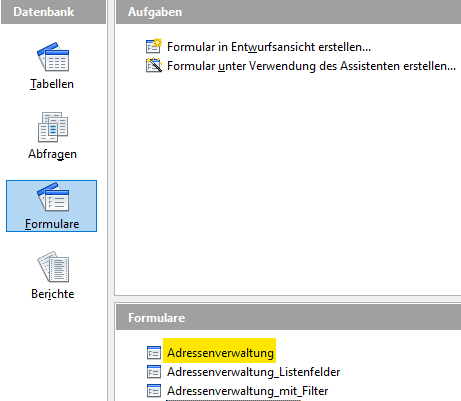Viewport: 461px width, 401px height.
Task: Open the Berichte reports icon
Action: [53, 267]
